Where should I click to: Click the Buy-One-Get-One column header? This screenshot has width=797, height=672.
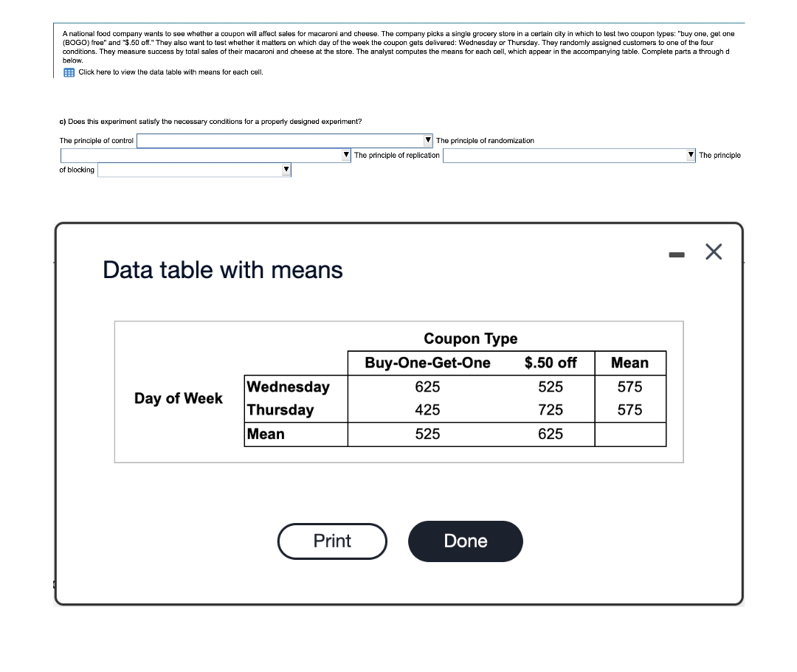pos(427,363)
